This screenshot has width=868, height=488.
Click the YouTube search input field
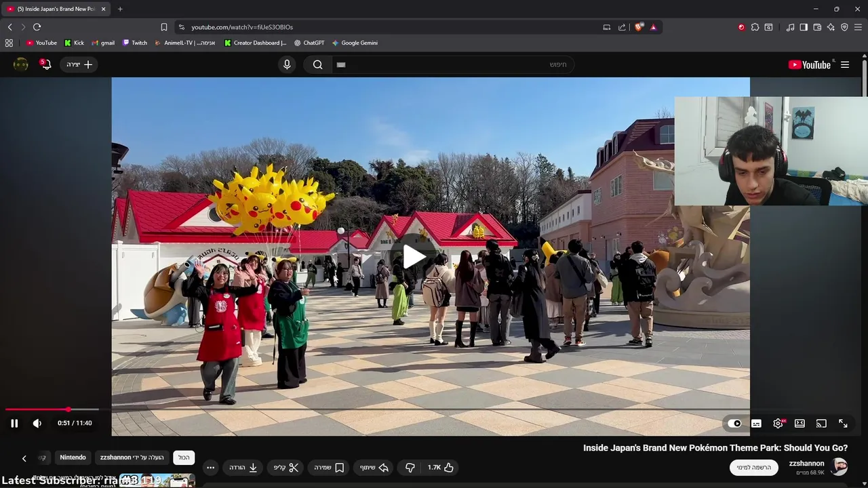point(454,64)
